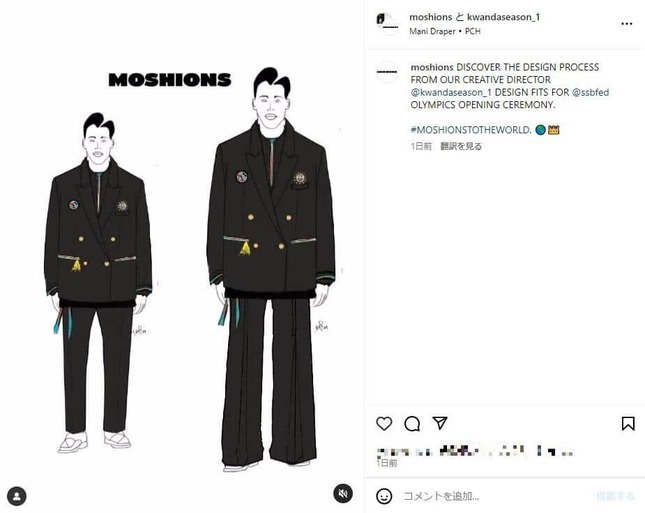
Task: Open #MOSHIONSTOTHEWORLD hashtag
Action: tap(471, 130)
